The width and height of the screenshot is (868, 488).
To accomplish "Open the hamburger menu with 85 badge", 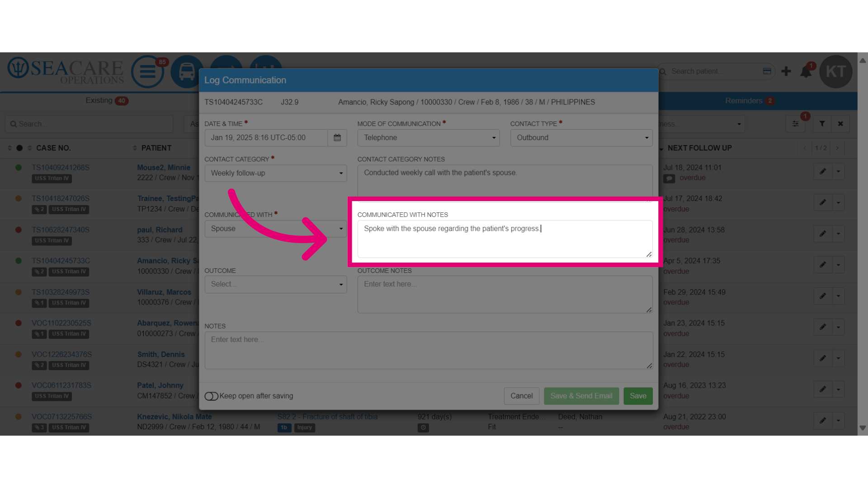I will (147, 71).
